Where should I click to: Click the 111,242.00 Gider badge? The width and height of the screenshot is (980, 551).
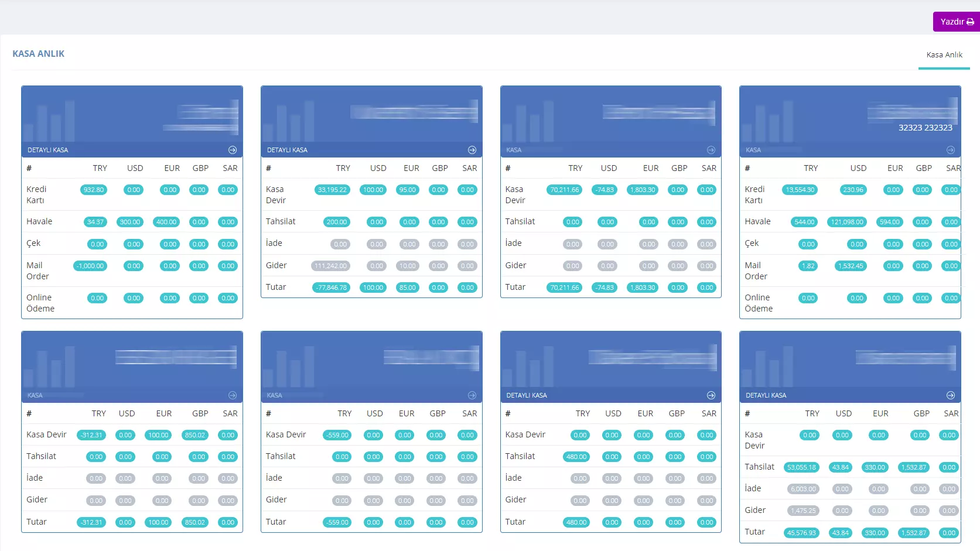pyautogui.click(x=331, y=266)
